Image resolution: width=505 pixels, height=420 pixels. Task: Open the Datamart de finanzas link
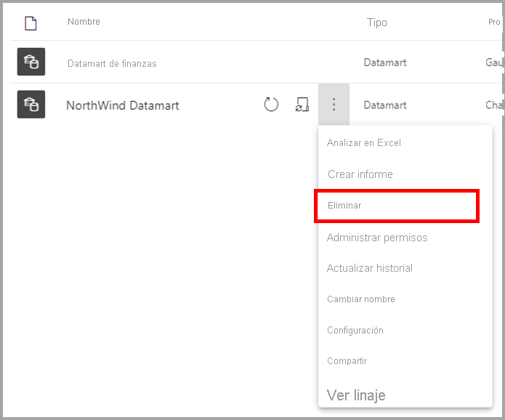pos(112,63)
